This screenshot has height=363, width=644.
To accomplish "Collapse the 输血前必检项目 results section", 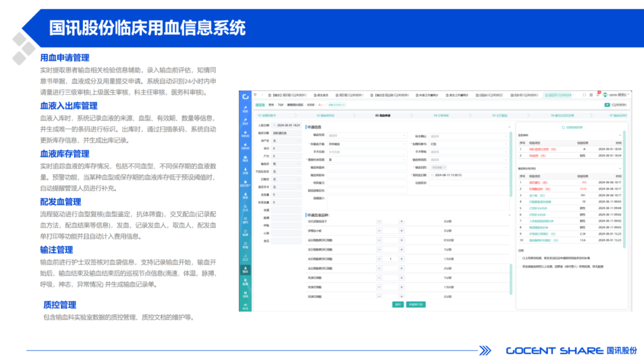I will pos(620,168).
